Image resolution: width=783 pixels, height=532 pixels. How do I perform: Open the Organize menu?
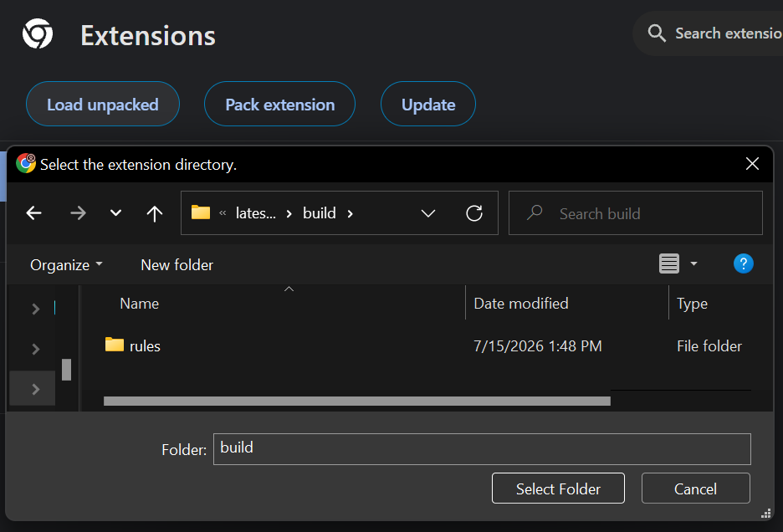click(66, 265)
